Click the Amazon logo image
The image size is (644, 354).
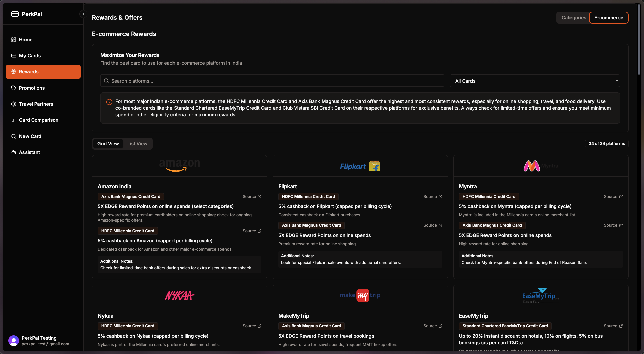tap(180, 166)
